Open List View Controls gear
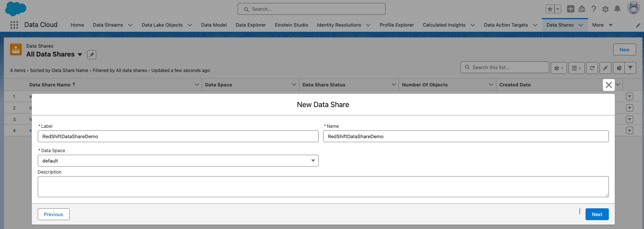The image size is (644, 229). tap(559, 68)
